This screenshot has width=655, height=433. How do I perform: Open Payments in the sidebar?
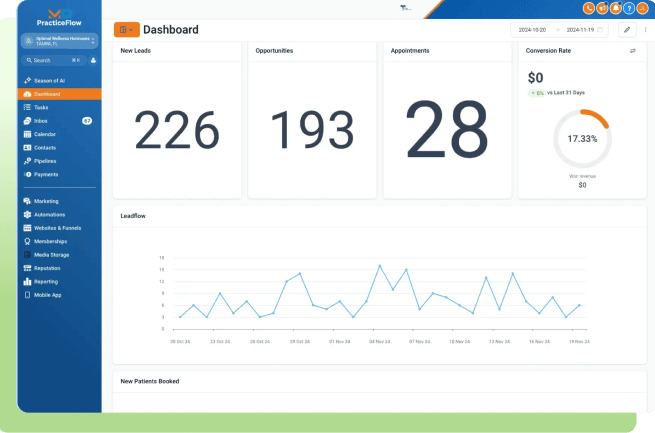pyautogui.click(x=59, y=174)
